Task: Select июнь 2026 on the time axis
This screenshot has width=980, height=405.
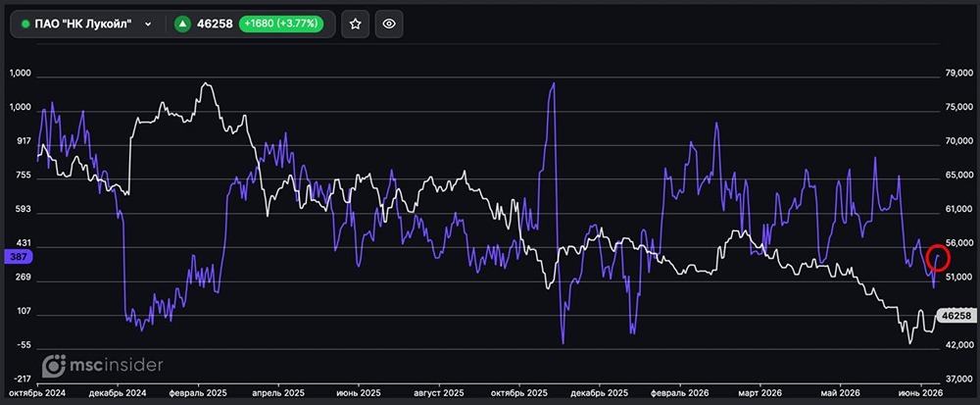Action: (x=919, y=394)
